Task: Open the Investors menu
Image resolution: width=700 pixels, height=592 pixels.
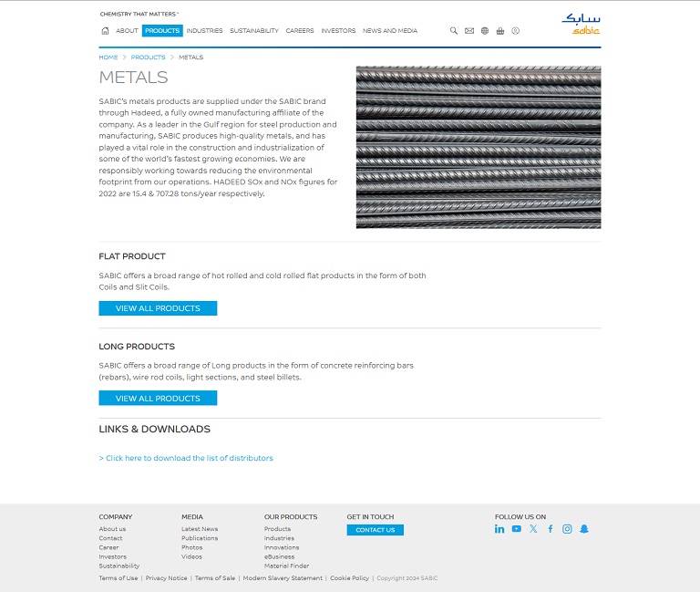Action: pos(338,31)
